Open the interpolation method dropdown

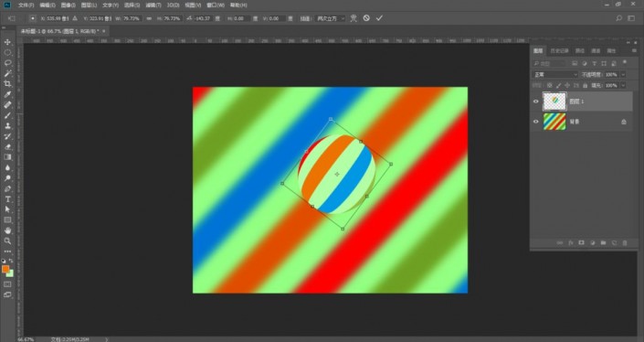click(x=329, y=18)
